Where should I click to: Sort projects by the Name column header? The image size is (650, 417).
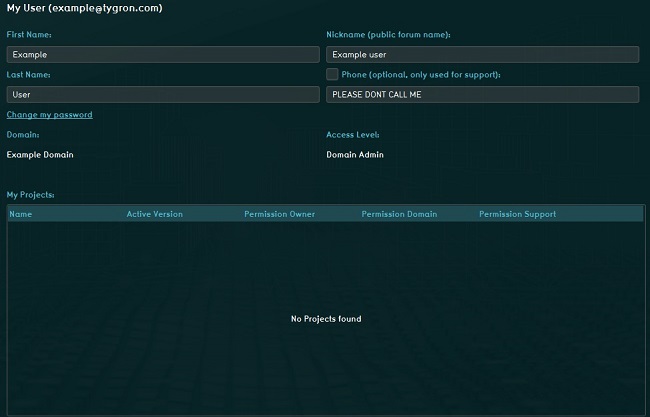pyautogui.click(x=21, y=214)
